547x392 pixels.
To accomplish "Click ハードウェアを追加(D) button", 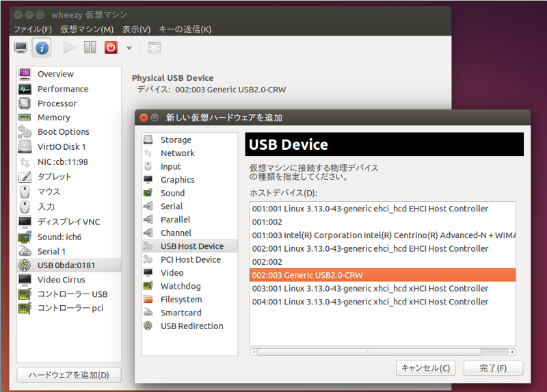I will coord(69,376).
